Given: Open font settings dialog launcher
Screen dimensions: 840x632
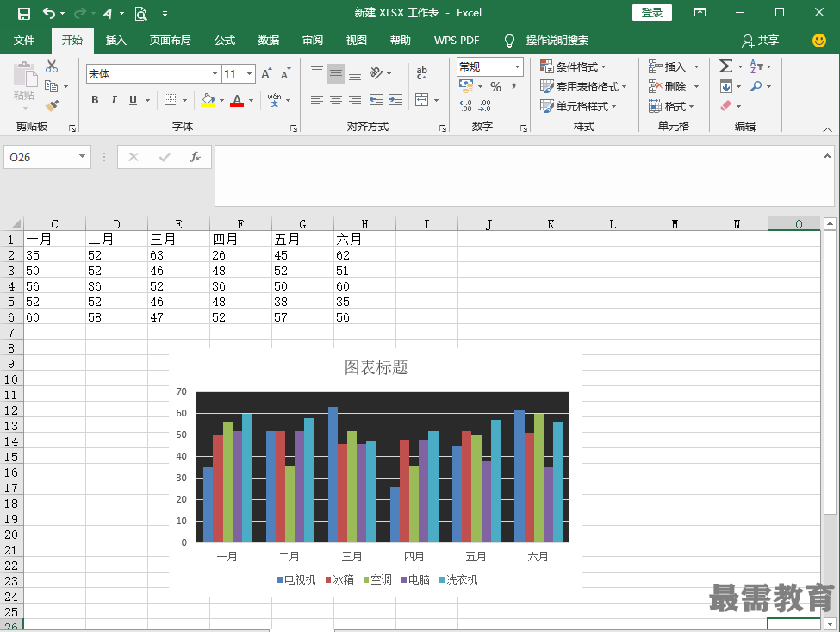Looking at the screenshot, I should (294, 128).
